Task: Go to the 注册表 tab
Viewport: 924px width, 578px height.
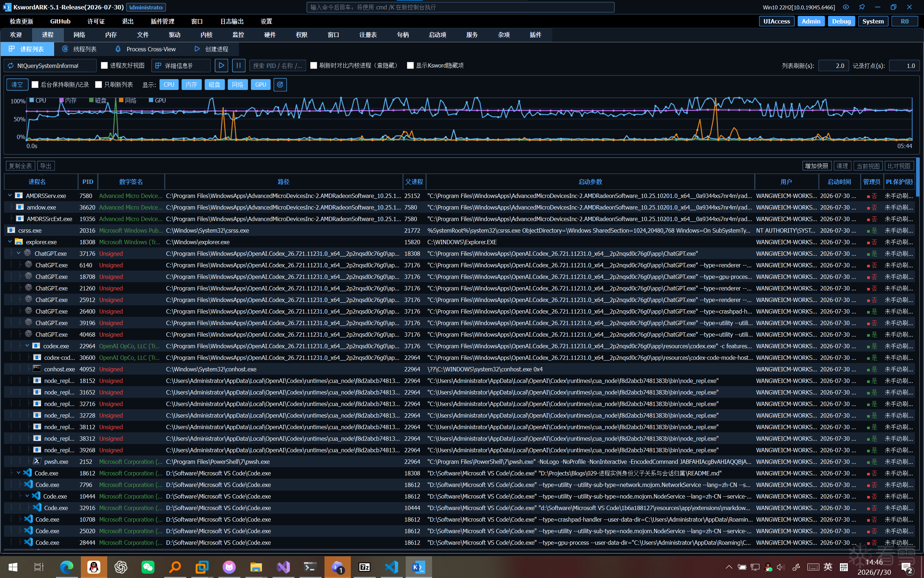Action: tap(368, 35)
